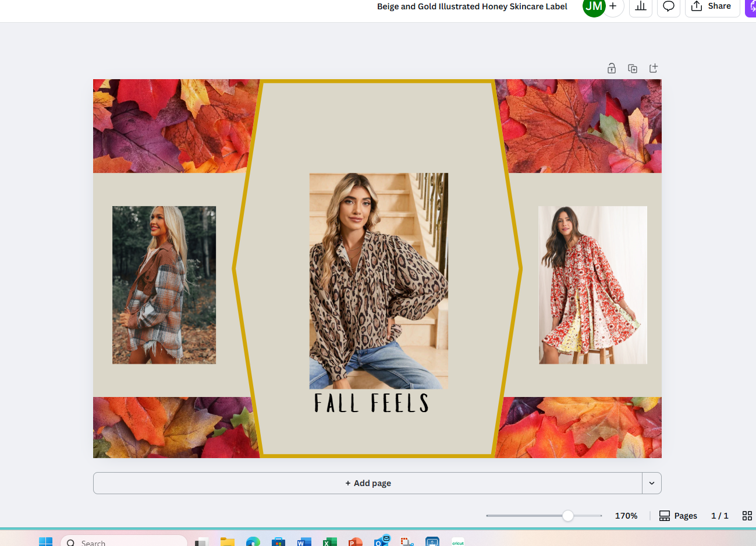Open the 170% zoom level menu
Screen dimensions: 756x546
626,516
